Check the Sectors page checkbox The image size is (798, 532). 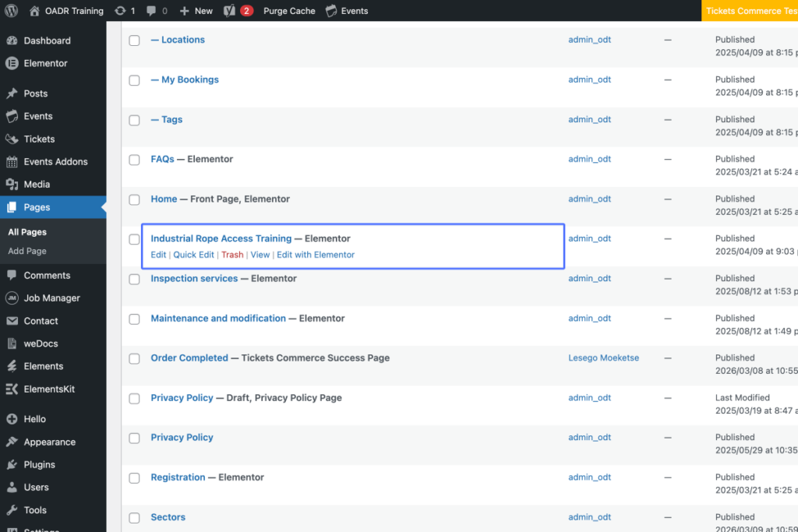(x=134, y=518)
